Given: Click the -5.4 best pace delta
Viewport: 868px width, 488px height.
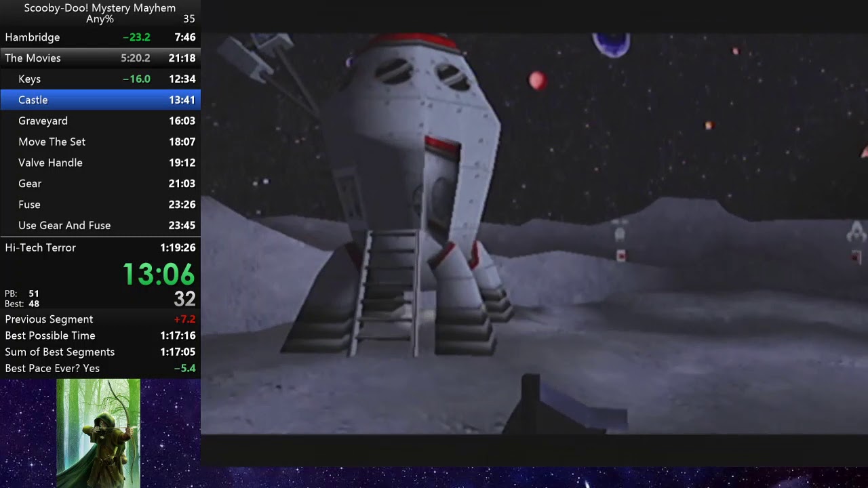Looking at the screenshot, I should [x=184, y=368].
